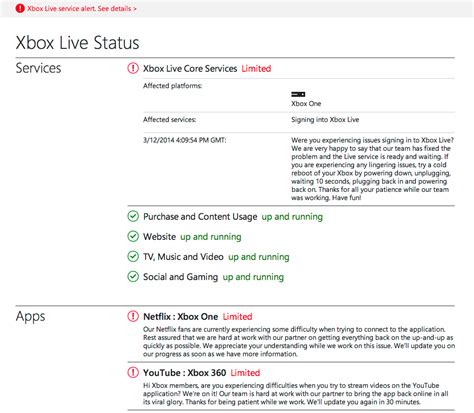Viewport: 474px width, 413px height.
Task: Click the Xbox Live Status page heading
Action: pyautogui.click(x=77, y=43)
